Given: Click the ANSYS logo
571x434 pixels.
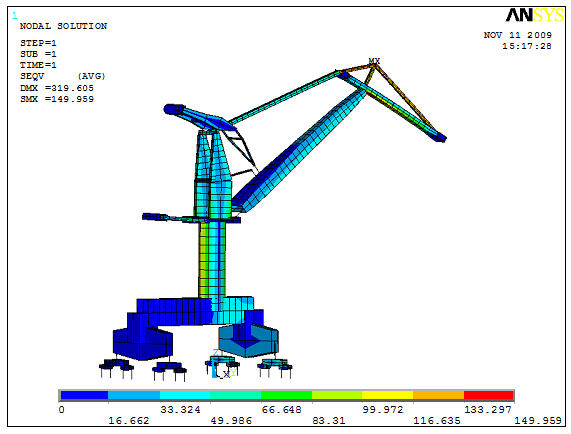Looking at the screenshot, I should [535, 15].
